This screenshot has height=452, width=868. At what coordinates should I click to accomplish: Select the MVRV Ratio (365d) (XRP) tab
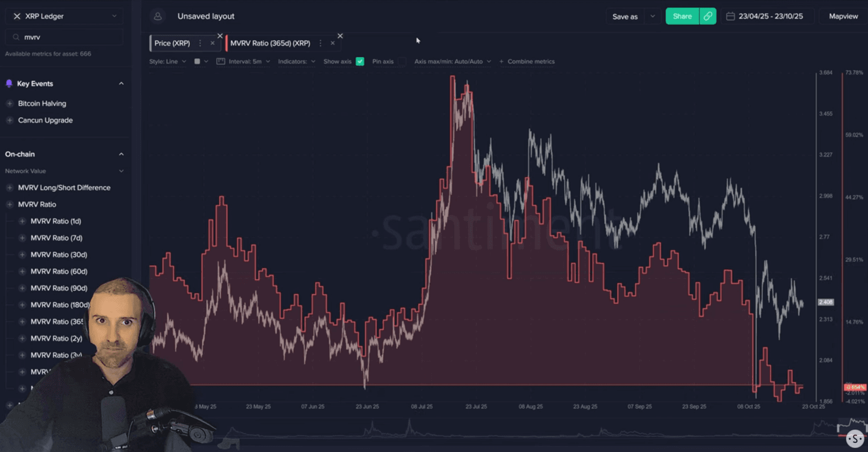270,43
